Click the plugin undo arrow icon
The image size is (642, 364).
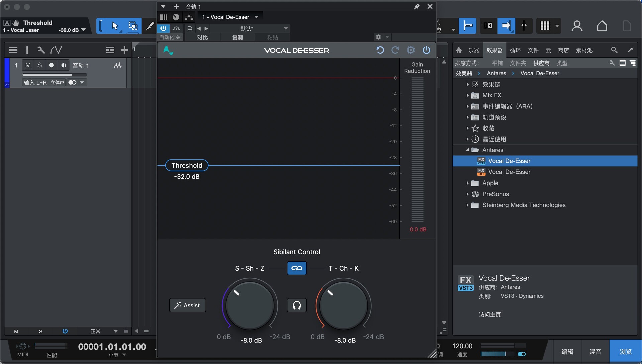tap(380, 50)
